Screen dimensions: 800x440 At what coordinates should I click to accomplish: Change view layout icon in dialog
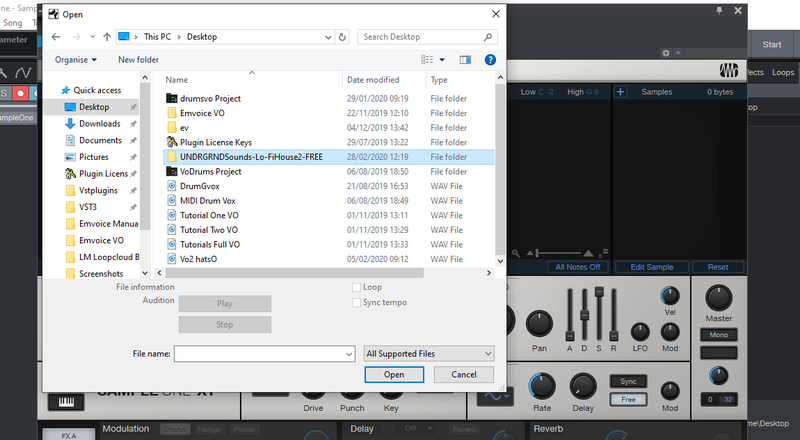click(x=427, y=60)
